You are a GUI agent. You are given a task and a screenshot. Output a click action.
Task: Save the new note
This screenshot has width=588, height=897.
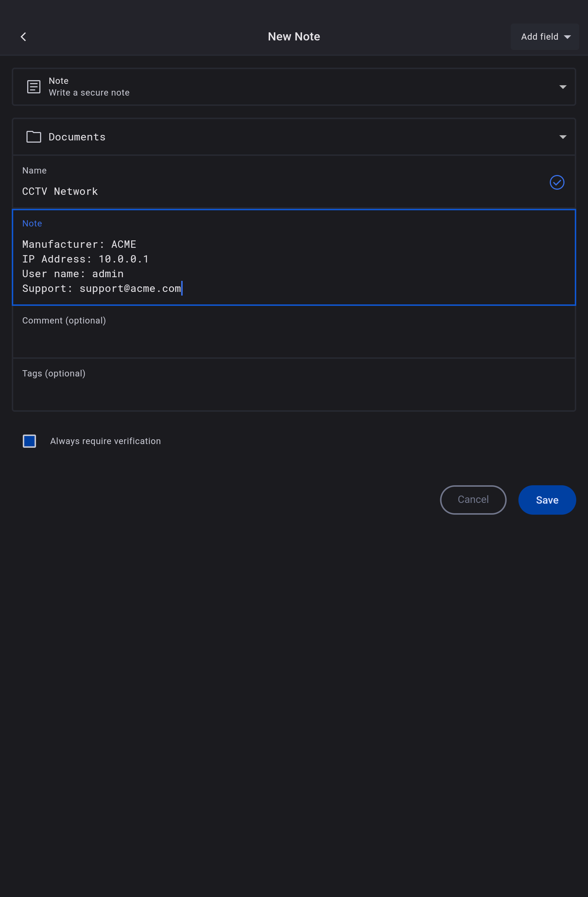(x=546, y=500)
